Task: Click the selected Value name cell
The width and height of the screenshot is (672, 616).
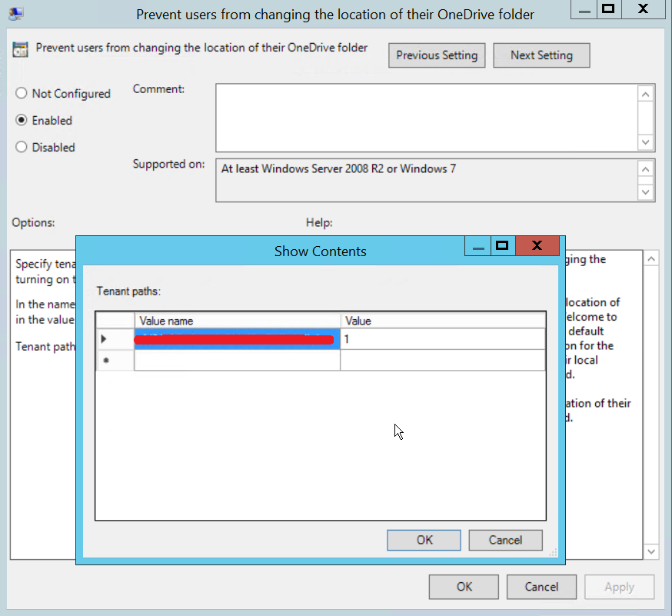Action: 237,339
